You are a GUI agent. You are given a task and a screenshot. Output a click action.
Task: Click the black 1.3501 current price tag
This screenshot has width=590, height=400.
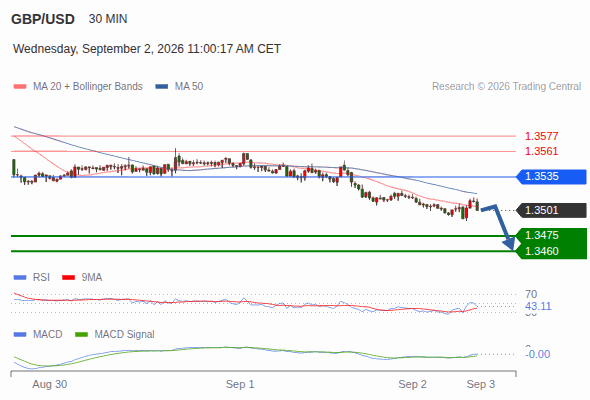[551, 210]
